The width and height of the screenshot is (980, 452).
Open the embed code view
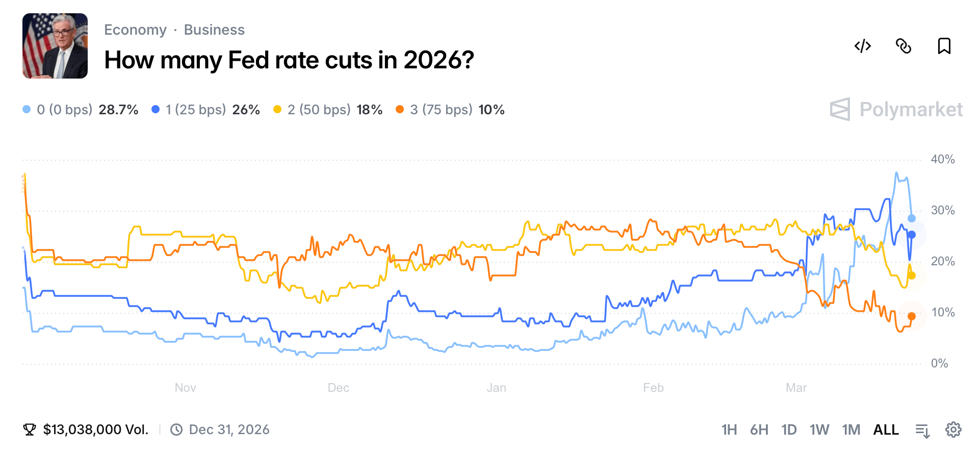coord(862,46)
